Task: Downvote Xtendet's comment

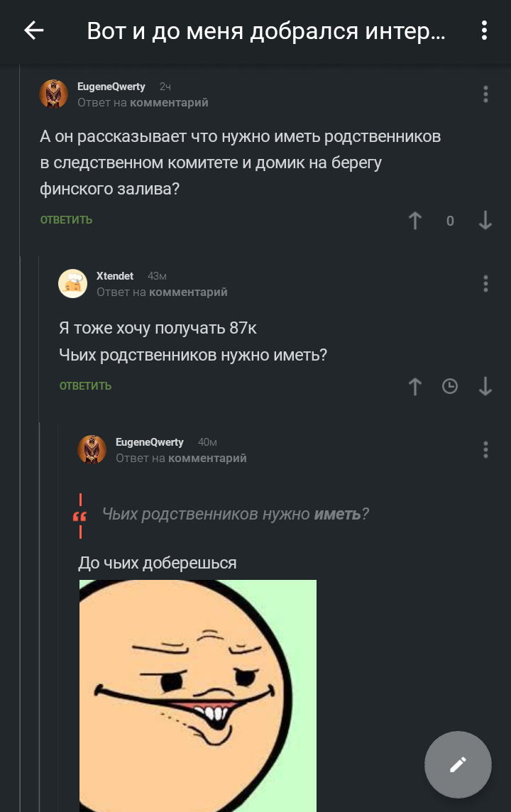Action: pyautogui.click(x=485, y=386)
